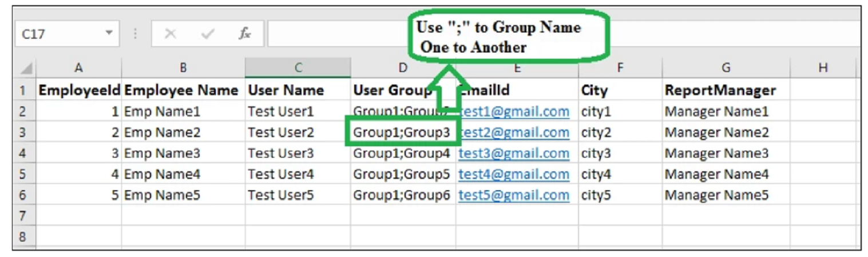Screen dimensions: 868x257
Task: Open the test1@gmail.com email link
Action: click(x=514, y=111)
